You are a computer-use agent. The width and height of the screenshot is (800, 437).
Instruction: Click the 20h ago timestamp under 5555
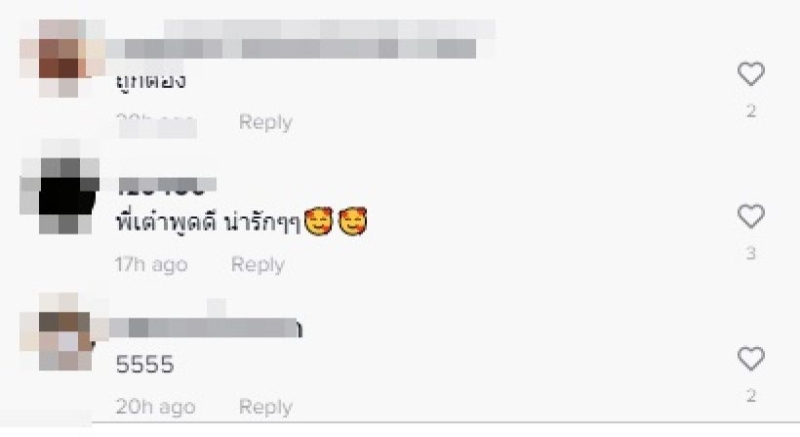click(x=156, y=407)
